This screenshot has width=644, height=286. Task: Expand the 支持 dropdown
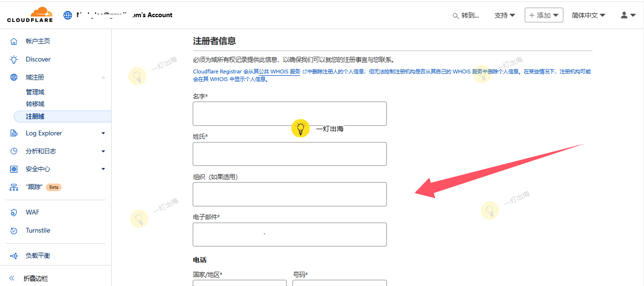click(x=505, y=15)
